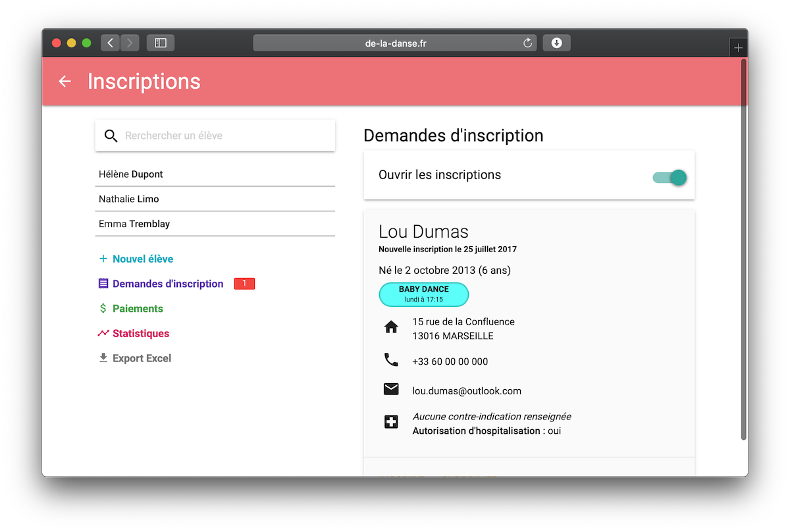This screenshot has width=790, height=532.
Task: Select student Nathalie Limo
Action: pos(129,199)
